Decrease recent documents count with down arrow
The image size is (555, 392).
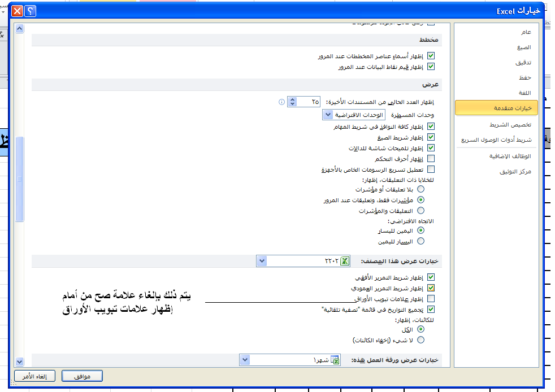(292, 104)
